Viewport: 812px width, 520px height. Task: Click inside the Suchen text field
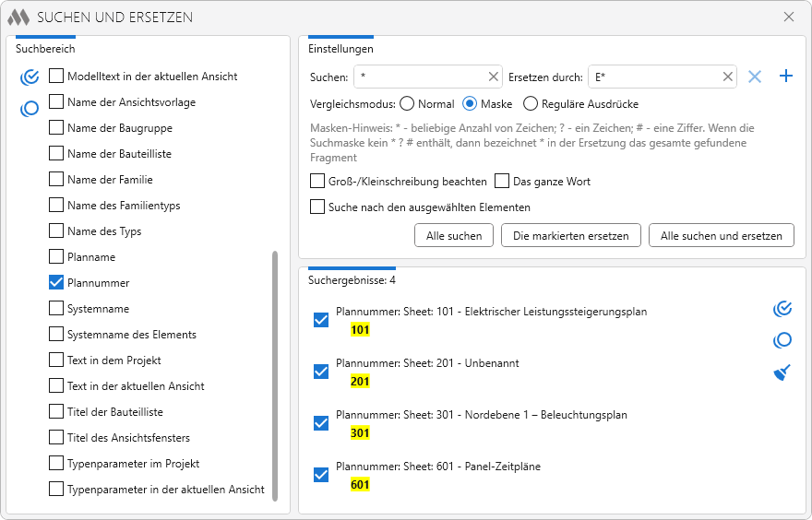pyautogui.click(x=420, y=77)
